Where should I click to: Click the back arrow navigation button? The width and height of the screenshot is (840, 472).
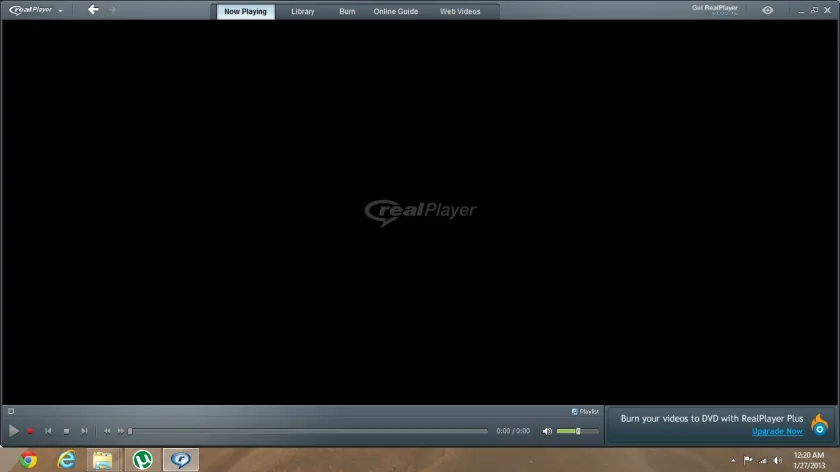[93, 10]
